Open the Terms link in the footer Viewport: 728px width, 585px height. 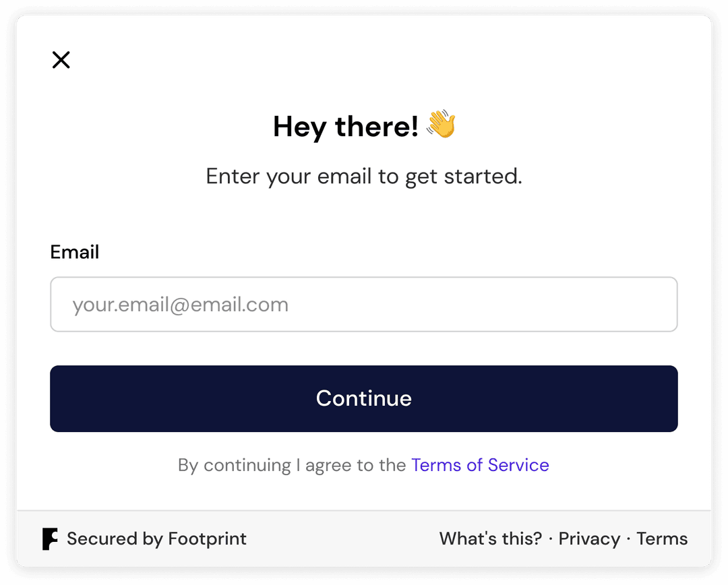click(x=662, y=538)
